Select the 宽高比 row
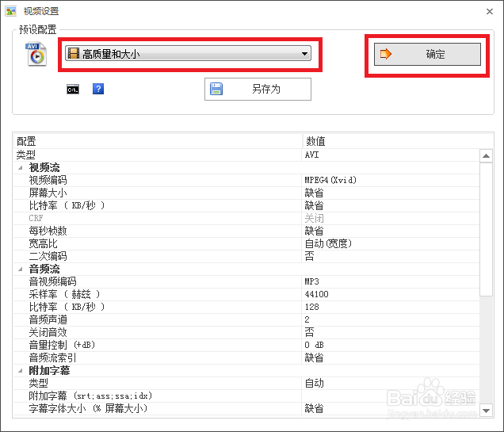This screenshot has width=504, height=432. click(246, 243)
